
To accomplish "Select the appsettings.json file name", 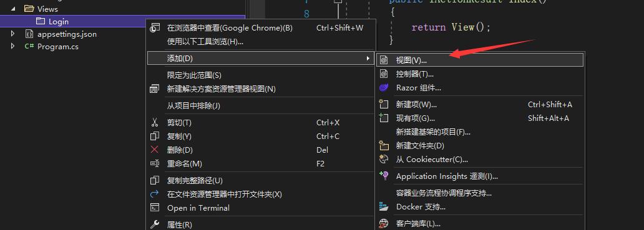I will [67, 34].
